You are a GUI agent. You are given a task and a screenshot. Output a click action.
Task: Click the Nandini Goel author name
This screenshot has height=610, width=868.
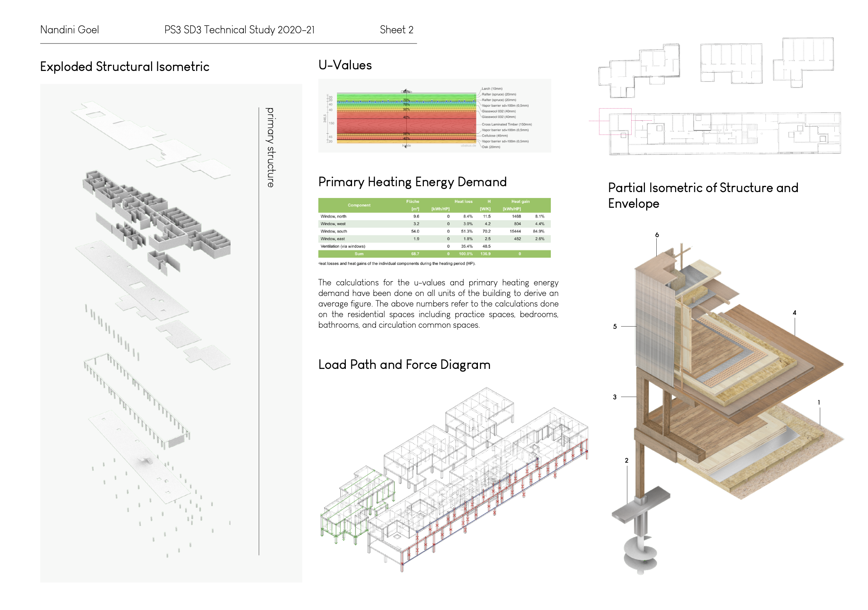69,30
